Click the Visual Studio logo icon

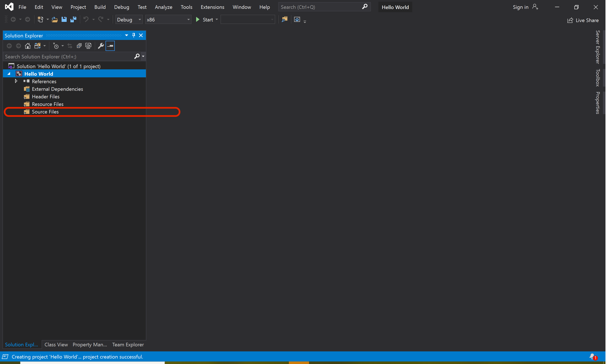tap(9, 7)
